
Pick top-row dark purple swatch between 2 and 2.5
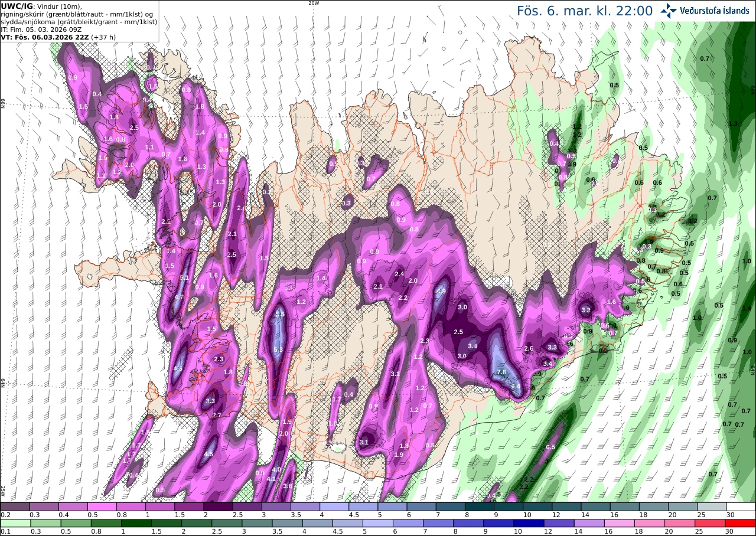point(218,506)
